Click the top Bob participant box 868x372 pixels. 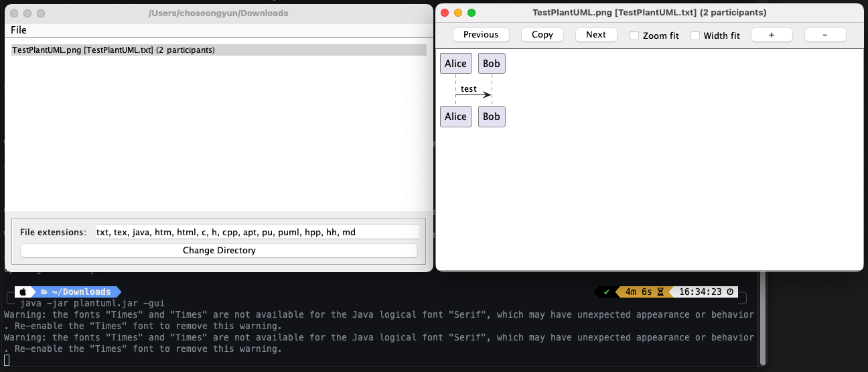pyautogui.click(x=492, y=64)
